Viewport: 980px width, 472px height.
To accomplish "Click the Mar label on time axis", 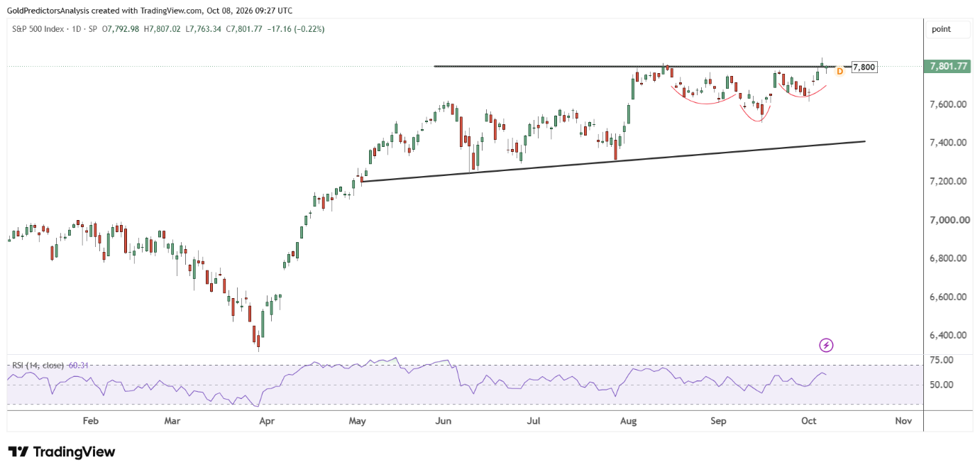I will point(172,421).
